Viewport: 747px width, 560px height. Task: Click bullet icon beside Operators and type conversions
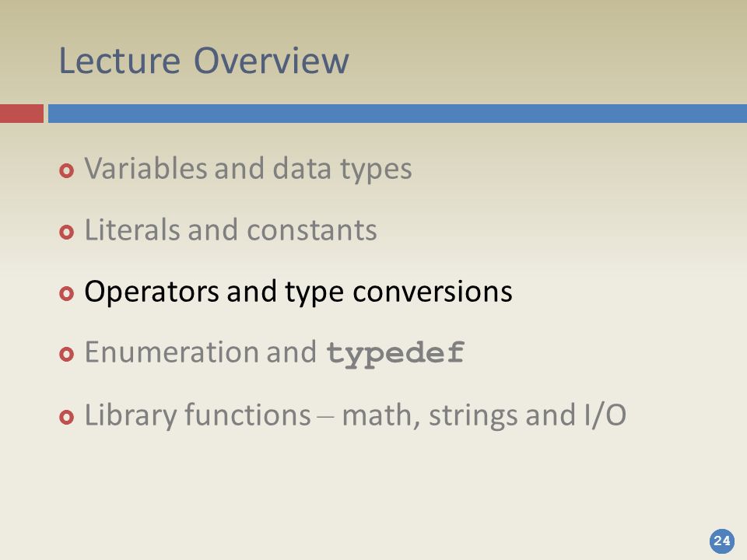[67, 293]
